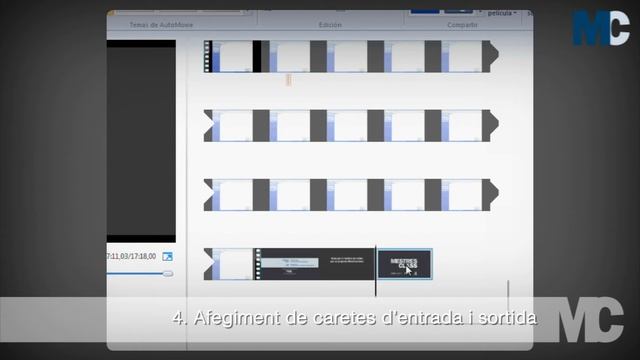Select the dark title clip with the film-strip edge
640x360 pixels.
point(314,264)
